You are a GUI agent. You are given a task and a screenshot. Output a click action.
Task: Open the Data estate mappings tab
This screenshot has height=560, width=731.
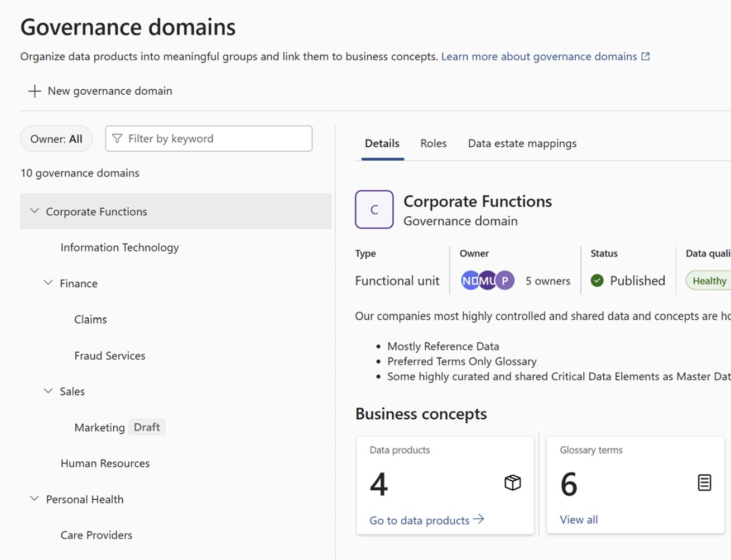tap(522, 143)
